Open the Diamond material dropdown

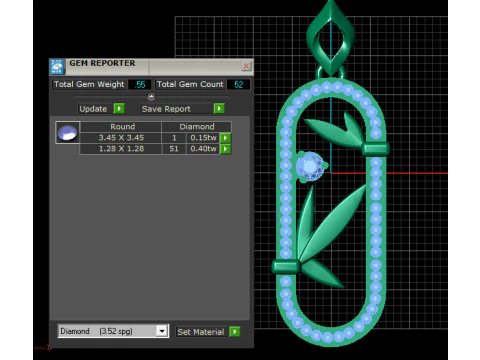(x=113, y=331)
